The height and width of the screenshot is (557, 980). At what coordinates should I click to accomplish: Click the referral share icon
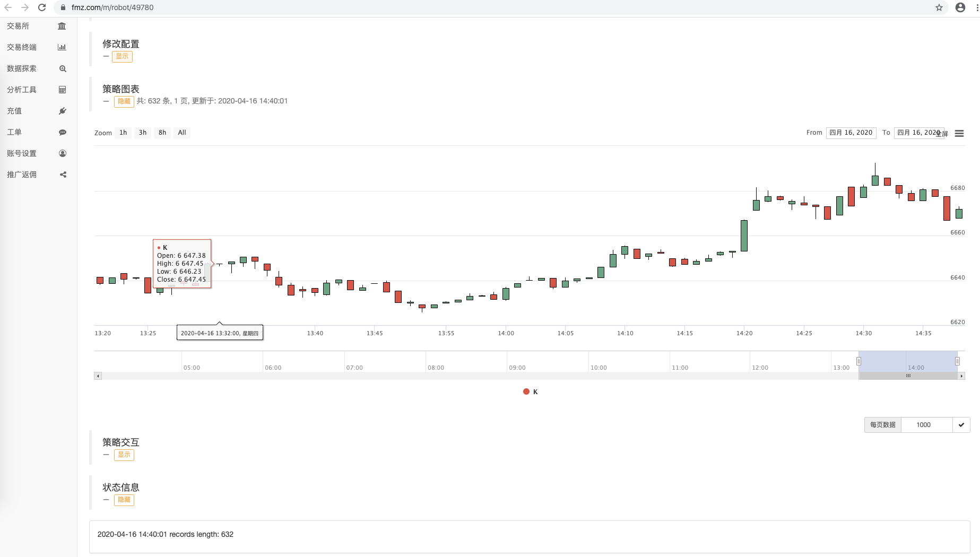tap(63, 175)
